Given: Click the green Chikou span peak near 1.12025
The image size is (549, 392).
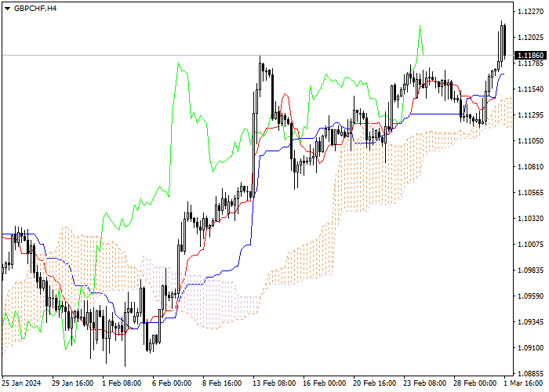Looking at the screenshot, I should coord(420,26).
